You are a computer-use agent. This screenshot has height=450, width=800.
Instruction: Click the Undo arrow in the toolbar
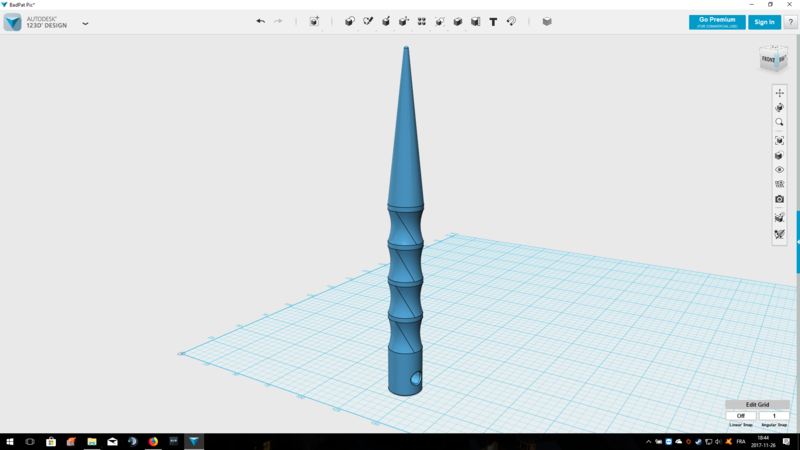click(261, 21)
